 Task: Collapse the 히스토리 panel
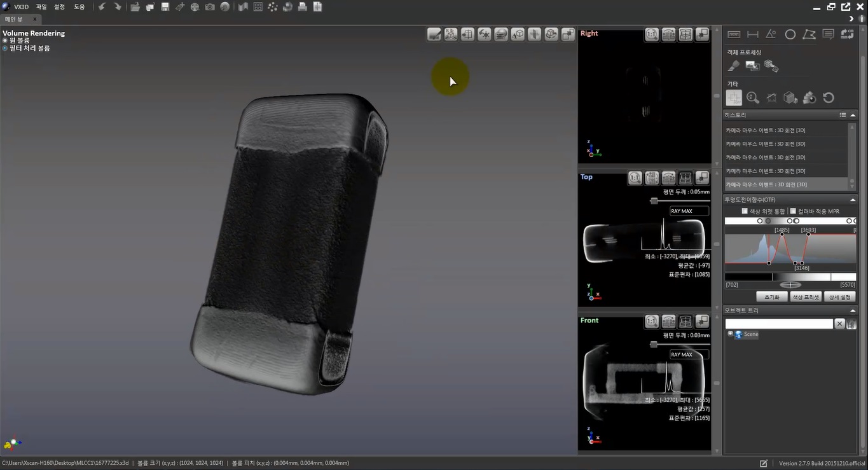pos(853,115)
